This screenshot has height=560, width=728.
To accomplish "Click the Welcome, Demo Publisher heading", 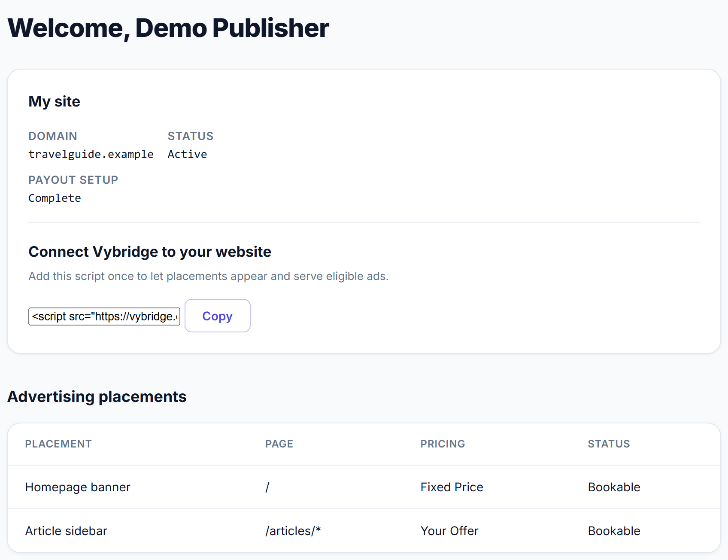I will click(x=168, y=28).
